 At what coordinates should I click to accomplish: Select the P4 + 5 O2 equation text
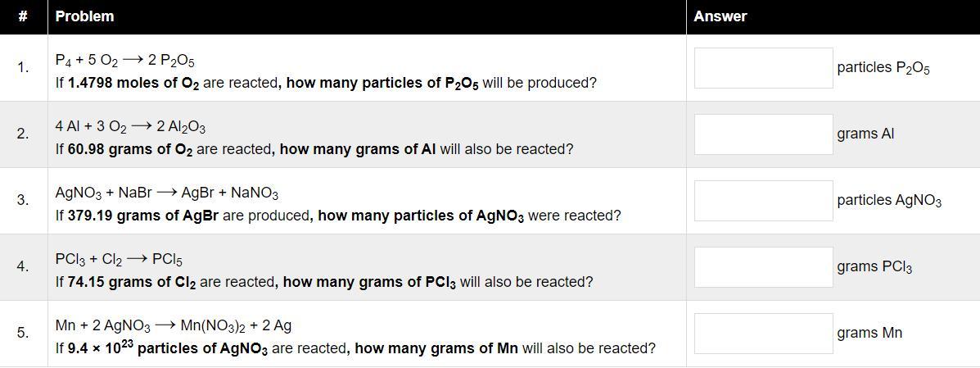[x=125, y=61]
